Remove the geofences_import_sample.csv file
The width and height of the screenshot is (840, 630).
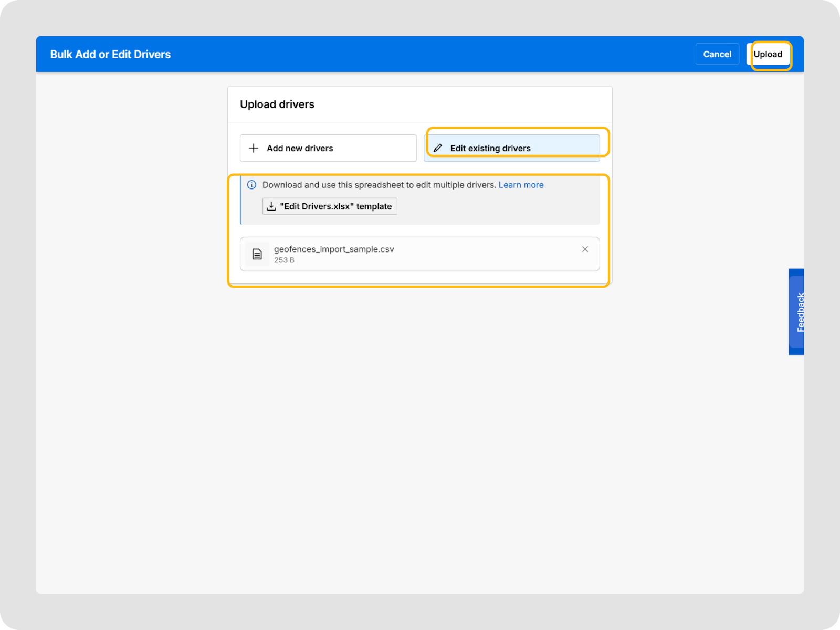[585, 249]
